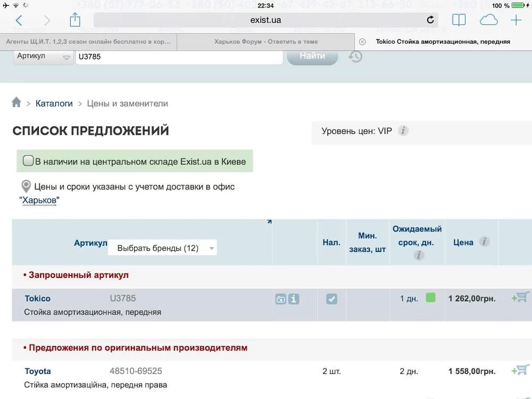Click Цены и заменители breadcrumb
Viewport: 532px width, 399px height.
point(128,104)
